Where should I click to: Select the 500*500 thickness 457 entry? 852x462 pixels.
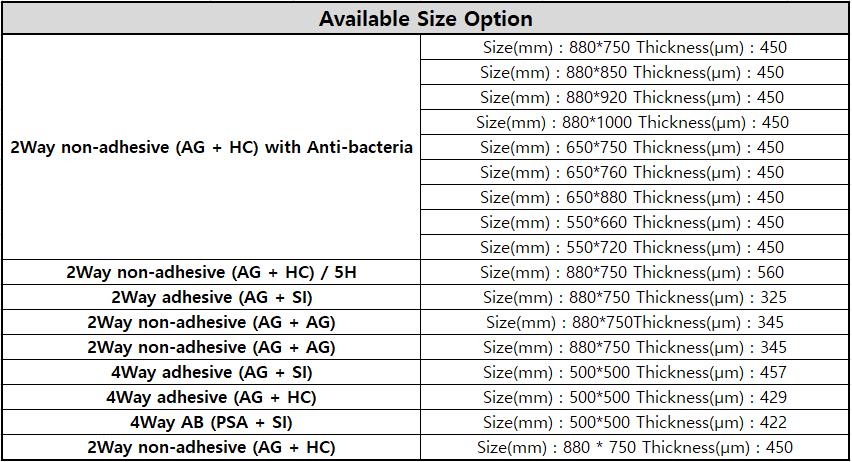tap(632, 372)
